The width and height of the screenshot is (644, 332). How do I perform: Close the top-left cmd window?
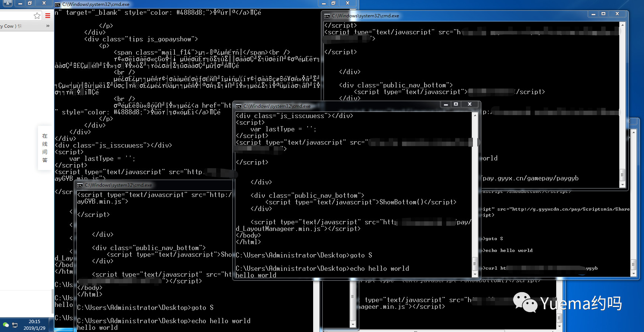347,3
